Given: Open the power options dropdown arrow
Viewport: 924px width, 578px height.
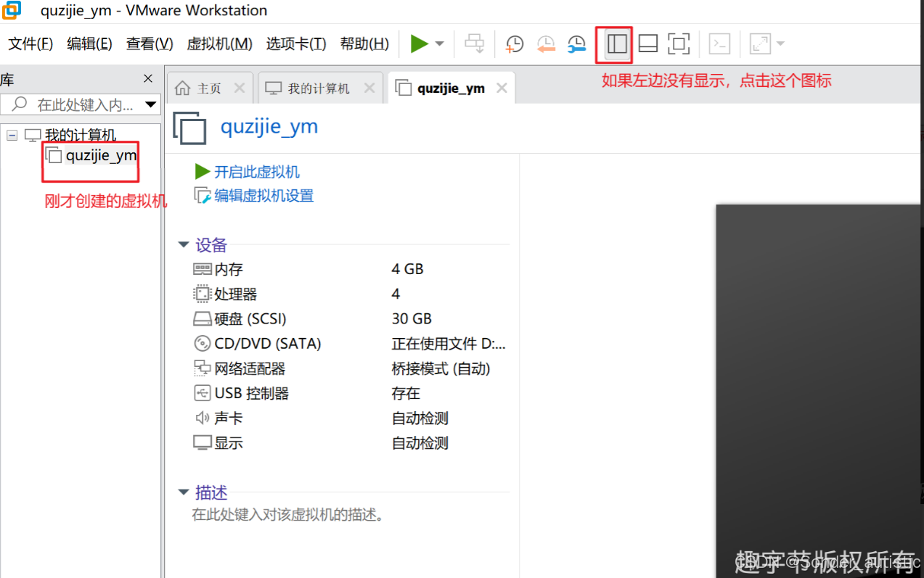Looking at the screenshot, I should (x=440, y=44).
